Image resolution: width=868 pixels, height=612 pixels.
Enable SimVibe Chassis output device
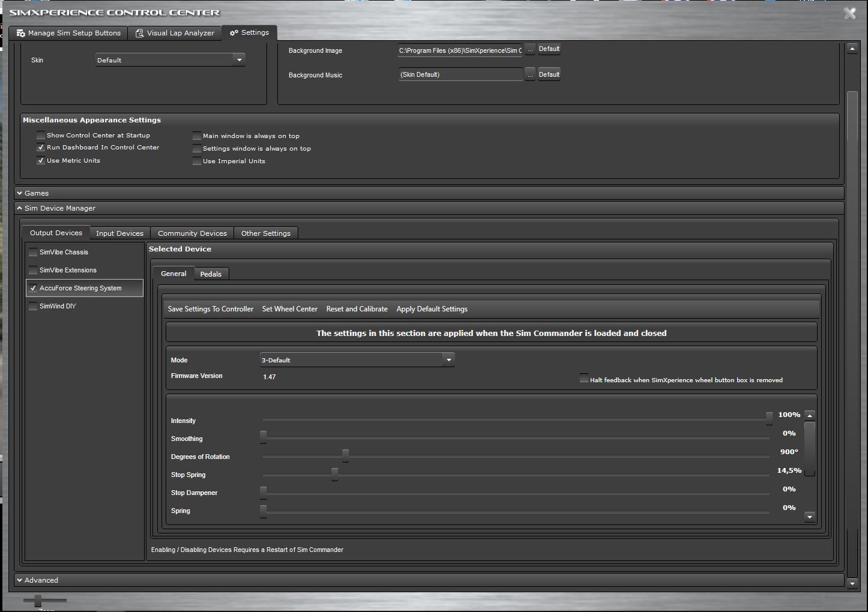pyautogui.click(x=34, y=253)
